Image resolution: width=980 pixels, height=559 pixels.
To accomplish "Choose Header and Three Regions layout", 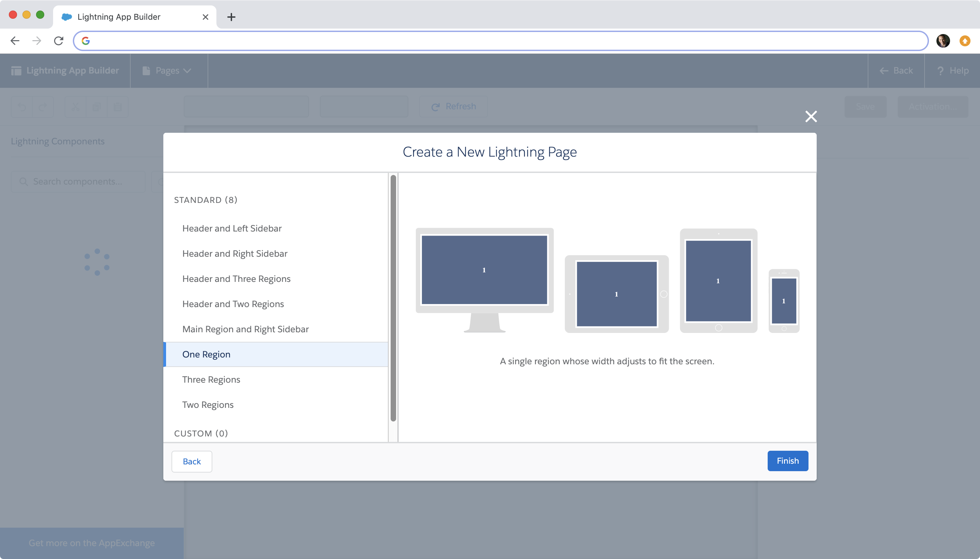I will point(276,279).
